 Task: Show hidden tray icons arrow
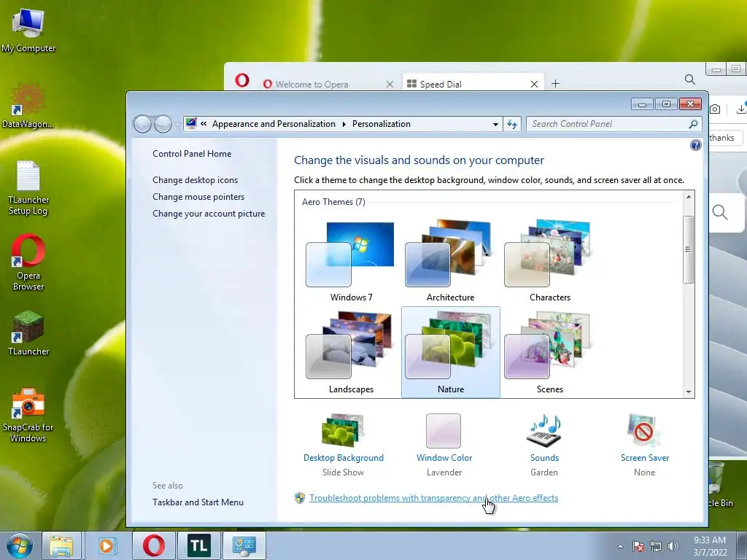tap(620, 546)
